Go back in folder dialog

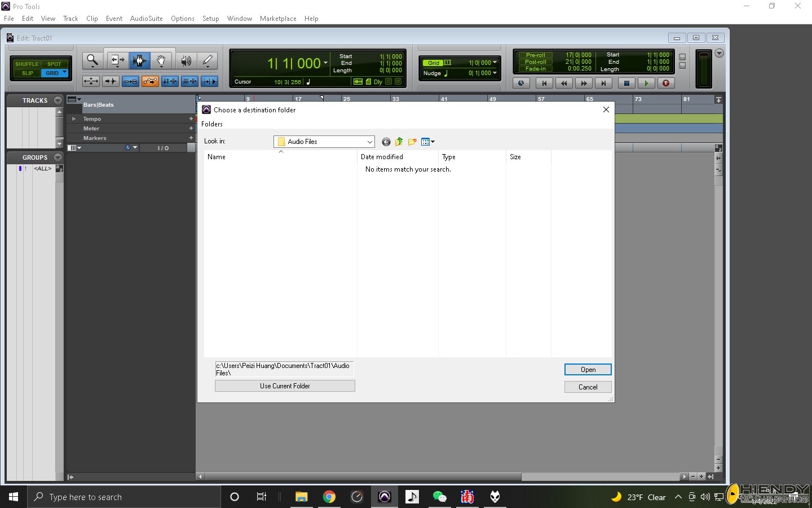click(x=386, y=142)
